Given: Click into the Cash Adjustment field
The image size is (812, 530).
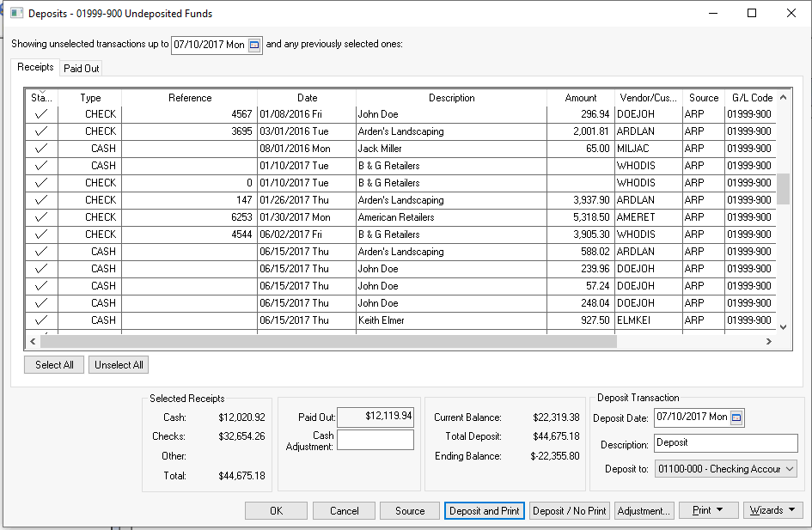Looking at the screenshot, I should [375, 440].
